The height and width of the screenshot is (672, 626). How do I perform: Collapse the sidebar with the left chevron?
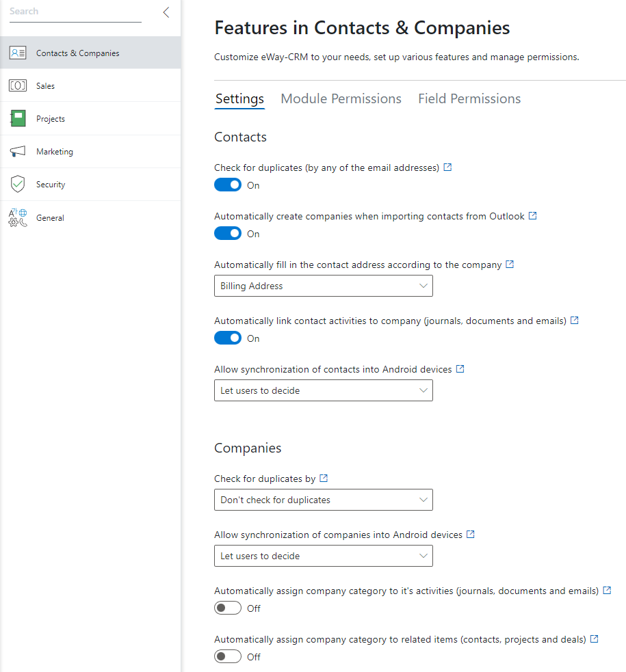pos(166,12)
